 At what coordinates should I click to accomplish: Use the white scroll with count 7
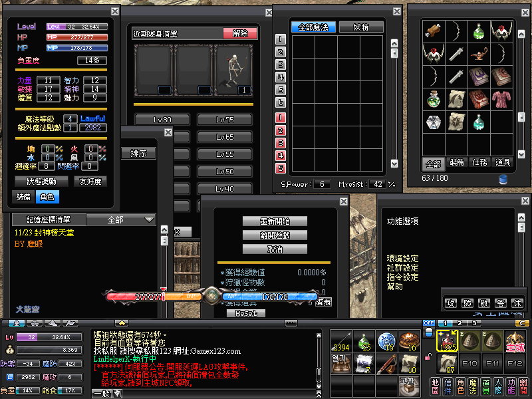click(x=364, y=364)
